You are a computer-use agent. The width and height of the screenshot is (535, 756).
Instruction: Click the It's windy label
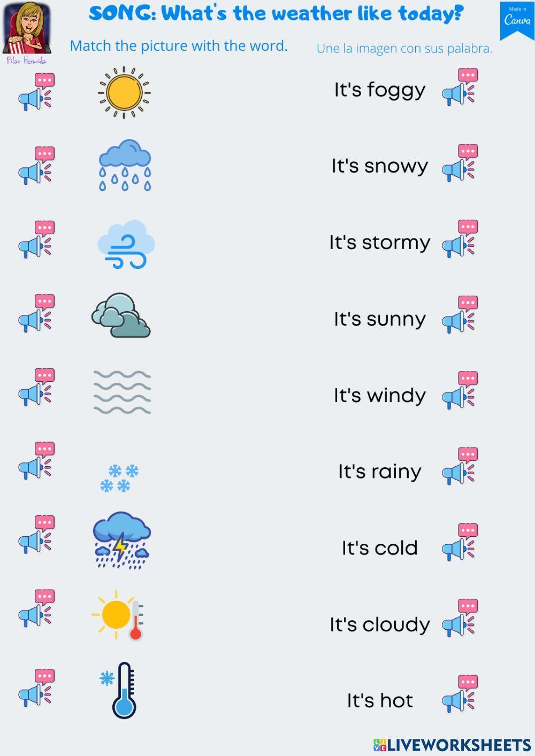tap(380, 396)
